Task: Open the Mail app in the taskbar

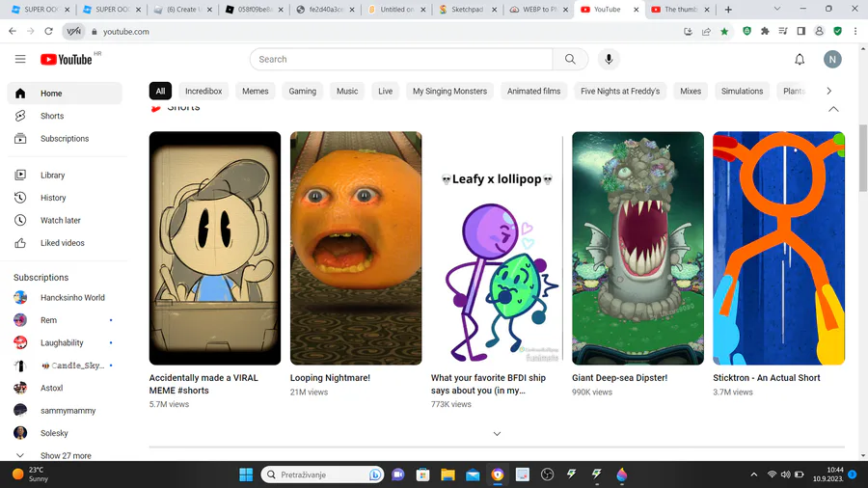Action: (473, 474)
